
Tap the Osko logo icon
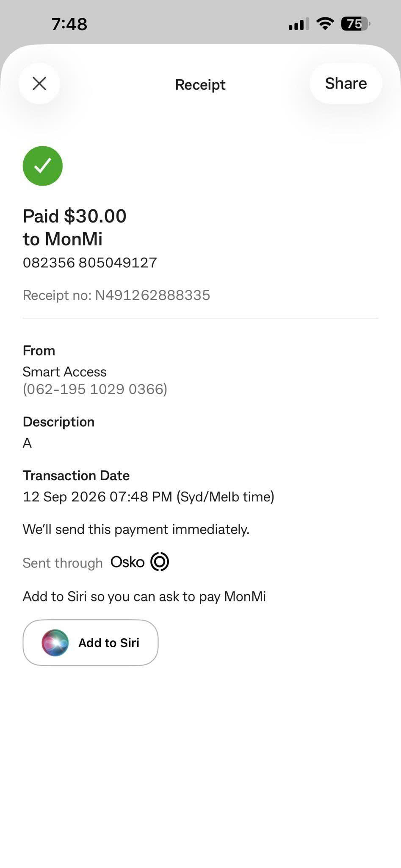coord(160,562)
